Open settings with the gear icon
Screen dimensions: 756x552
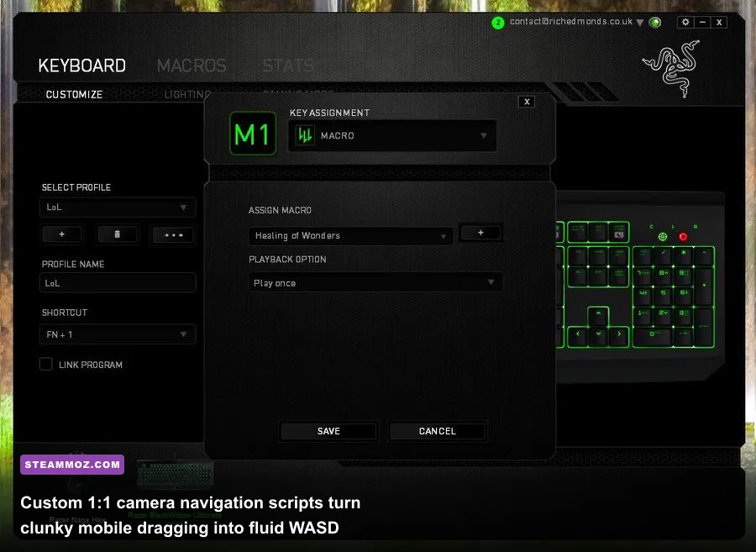(685, 22)
